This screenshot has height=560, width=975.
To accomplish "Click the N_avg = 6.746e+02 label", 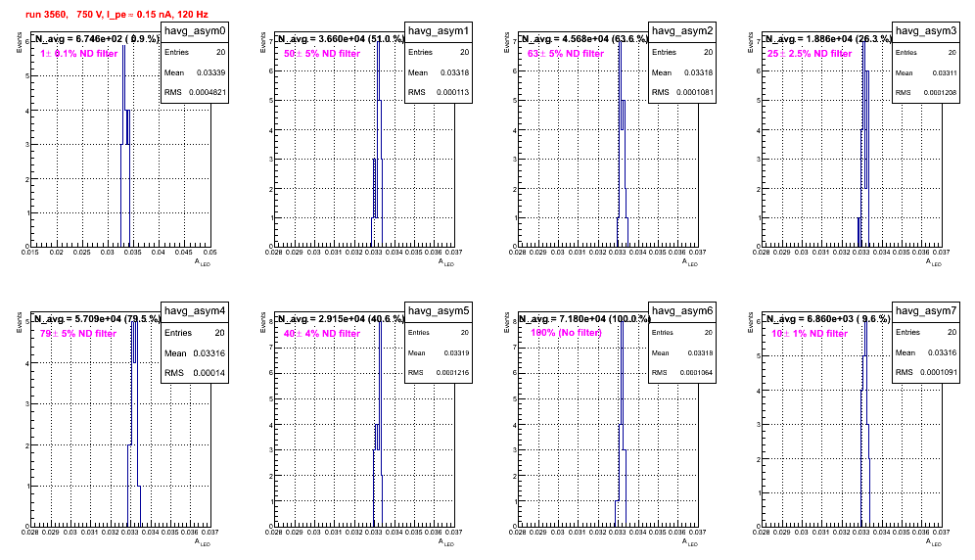I will point(97,38).
